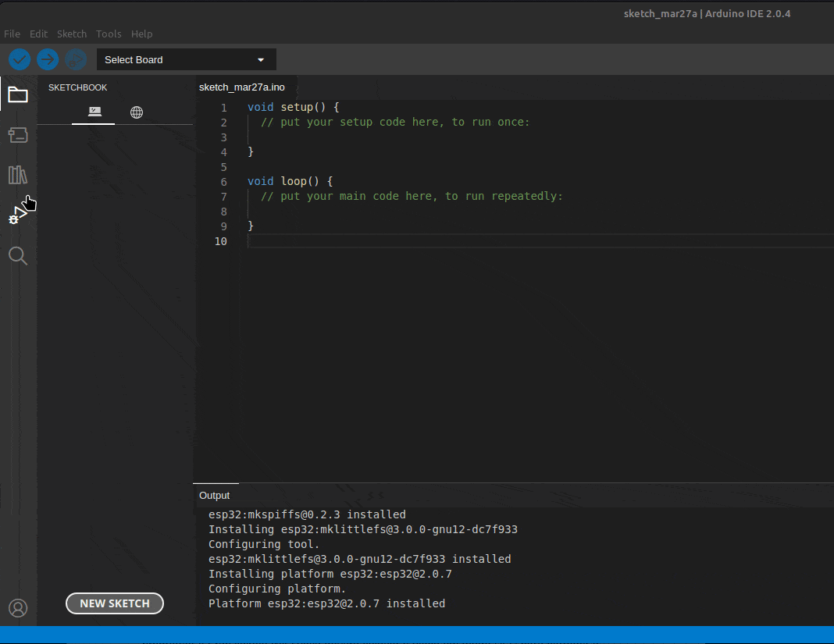Open the Edit menu

point(38,34)
